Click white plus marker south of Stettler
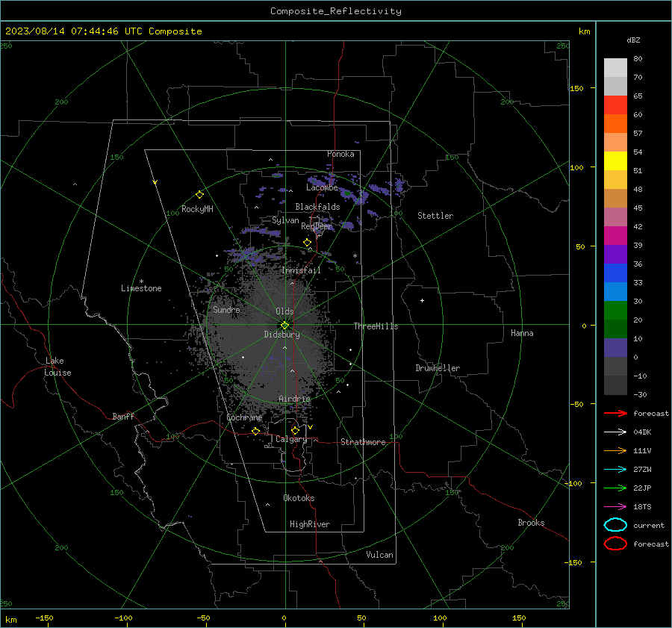Viewport: 672px width, 628px height. 422,300
